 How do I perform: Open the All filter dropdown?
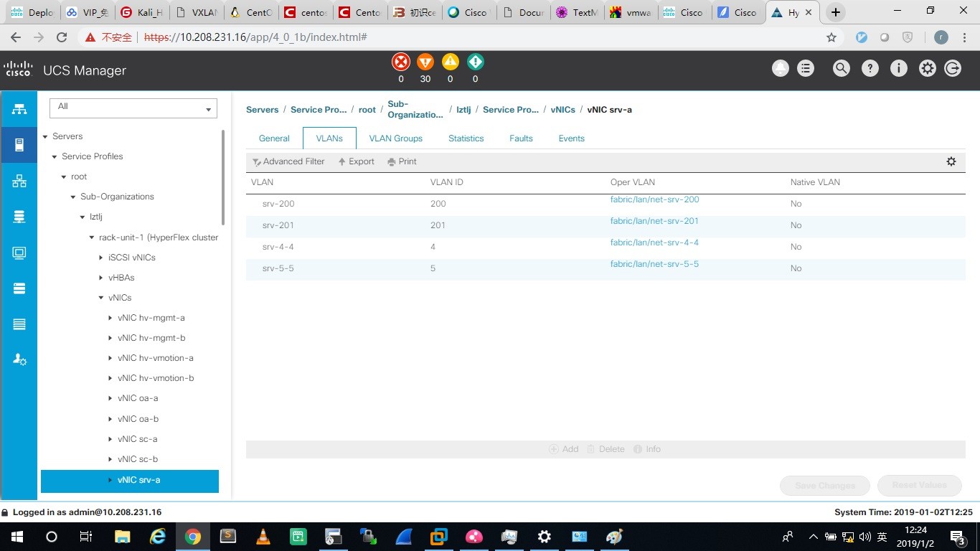coord(133,108)
